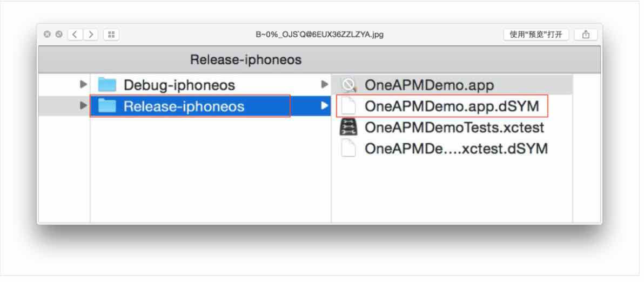Click the Debug-iphoneos folder icon
Screen dimensions: 644x282
tap(108, 85)
